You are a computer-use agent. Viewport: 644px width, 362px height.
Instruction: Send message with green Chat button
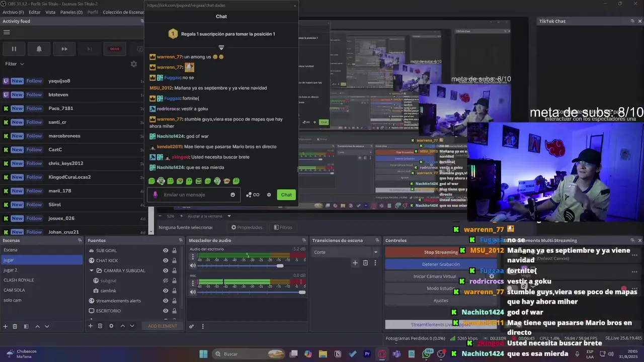pos(286,195)
